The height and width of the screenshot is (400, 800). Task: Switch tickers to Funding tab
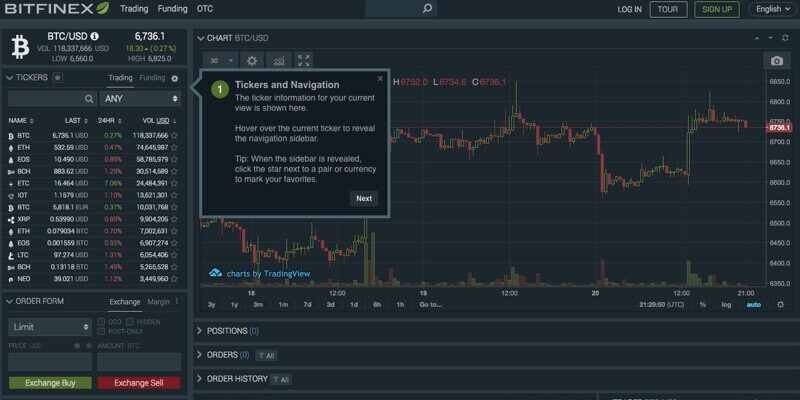pos(152,78)
